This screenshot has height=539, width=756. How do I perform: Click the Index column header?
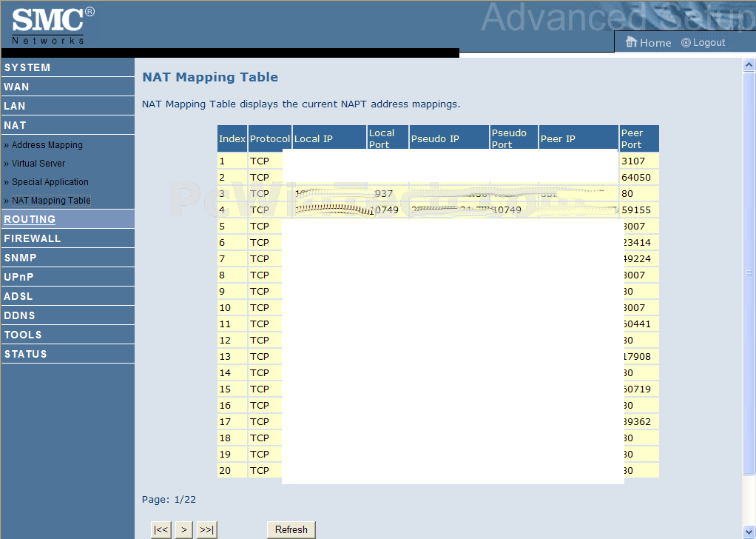pos(232,138)
